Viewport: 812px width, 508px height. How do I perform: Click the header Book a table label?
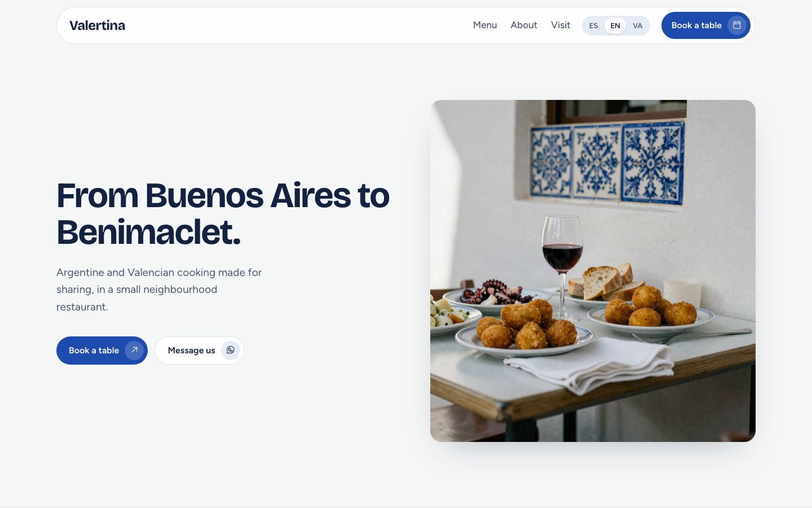point(696,25)
